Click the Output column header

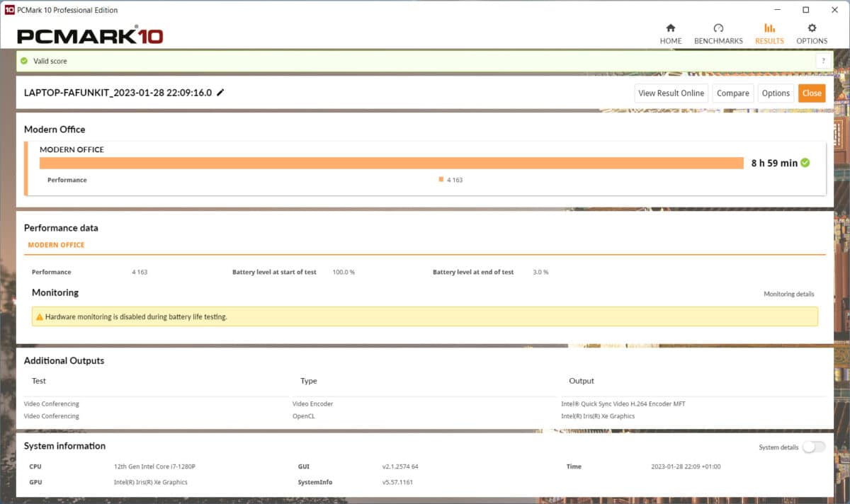click(582, 381)
